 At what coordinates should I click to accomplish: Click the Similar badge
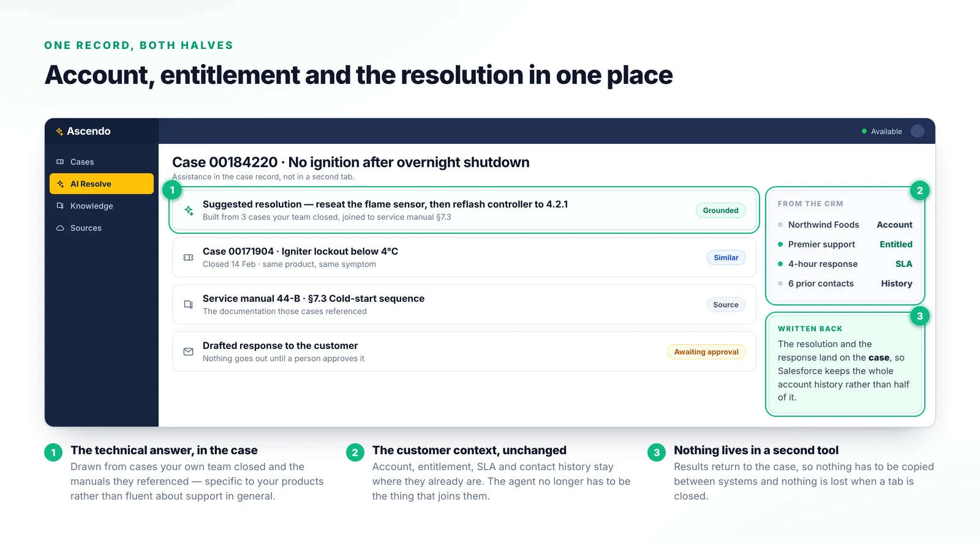[726, 258]
